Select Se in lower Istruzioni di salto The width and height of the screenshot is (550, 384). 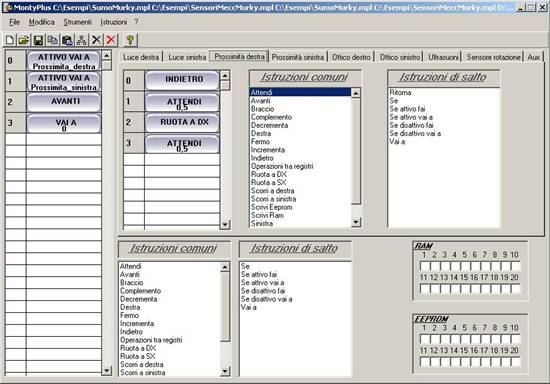click(245, 266)
